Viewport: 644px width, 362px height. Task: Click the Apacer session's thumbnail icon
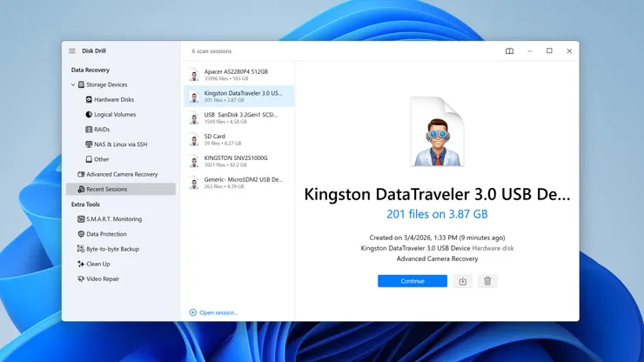click(194, 75)
